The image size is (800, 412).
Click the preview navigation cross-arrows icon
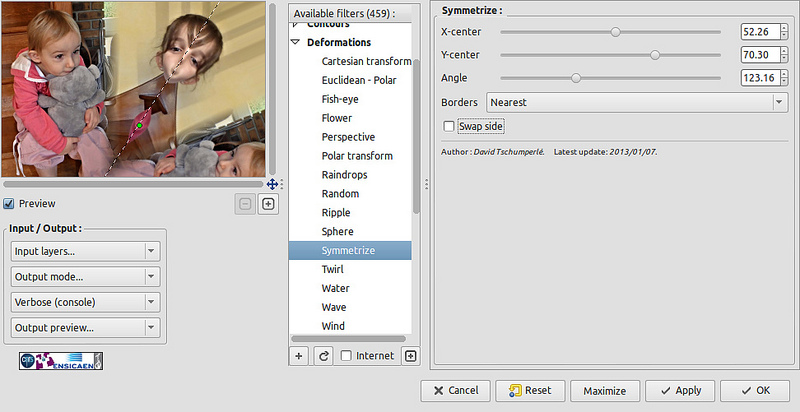pos(272,184)
